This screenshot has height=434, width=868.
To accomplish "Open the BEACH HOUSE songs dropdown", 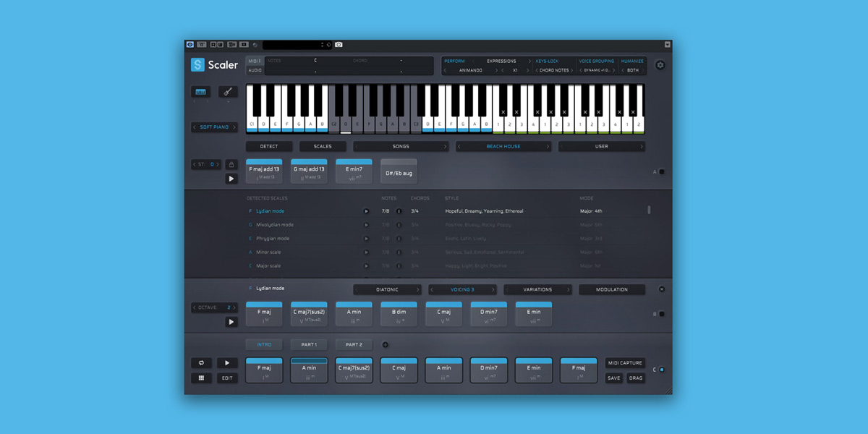I will click(x=503, y=146).
